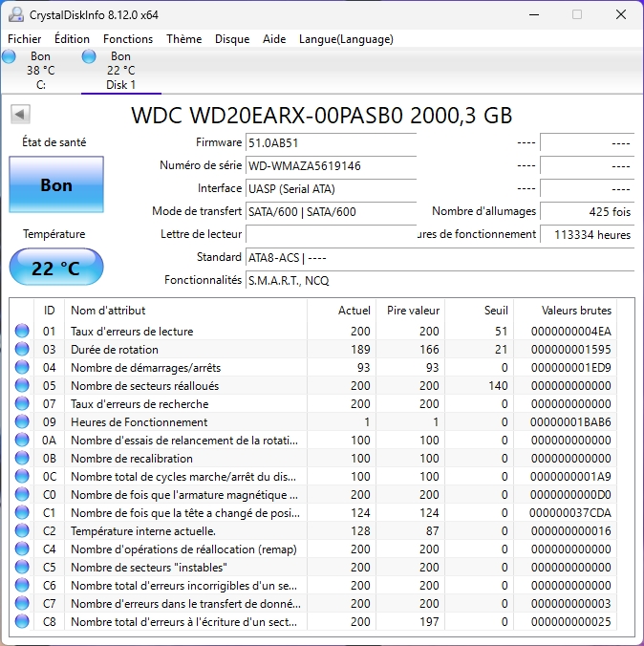Open the Édition menu
Screen dimensions: 644x646
[x=72, y=39]
